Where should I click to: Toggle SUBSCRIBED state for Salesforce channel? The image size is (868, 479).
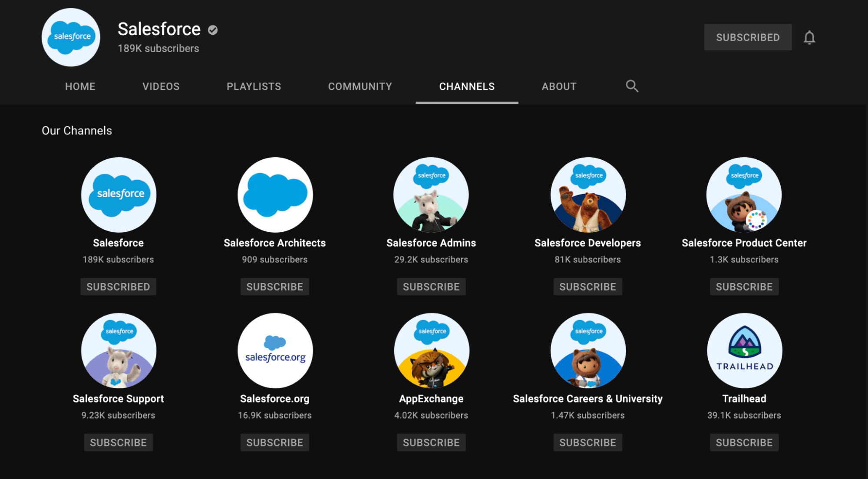click(747, 37)
